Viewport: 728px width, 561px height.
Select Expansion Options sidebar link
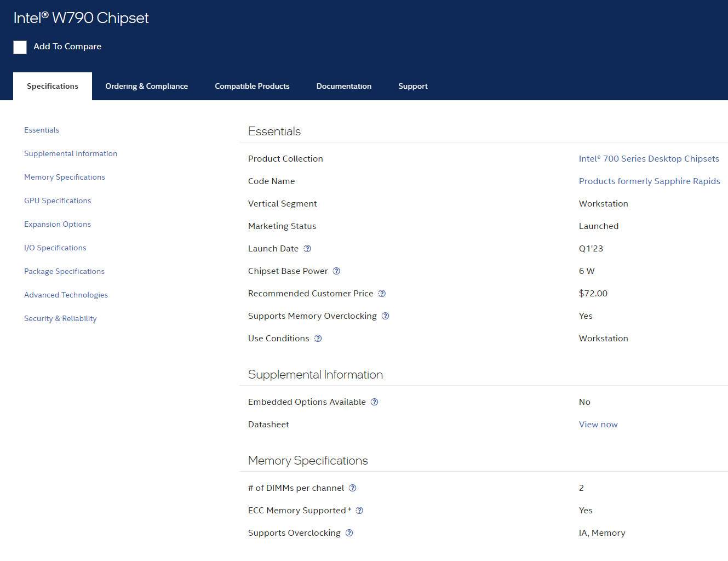(58, 224)
